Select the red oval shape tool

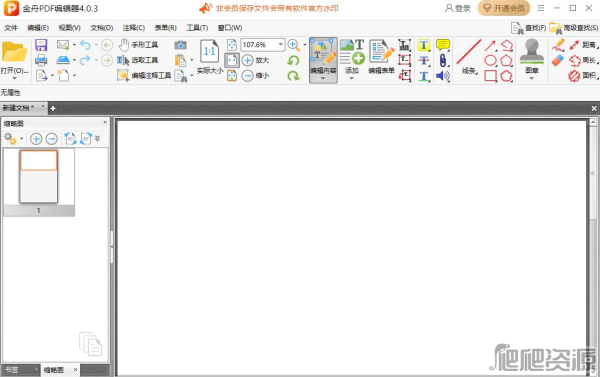[491, 60]
